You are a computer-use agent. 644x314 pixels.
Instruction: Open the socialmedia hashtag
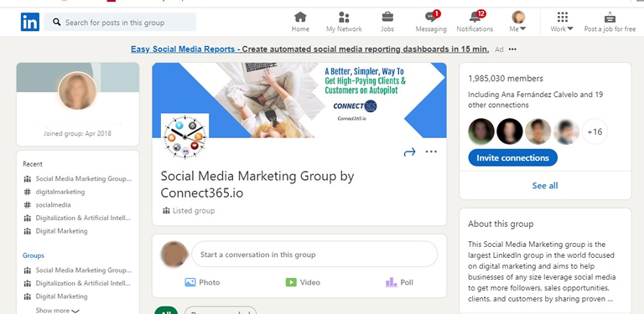click(47, 205)
